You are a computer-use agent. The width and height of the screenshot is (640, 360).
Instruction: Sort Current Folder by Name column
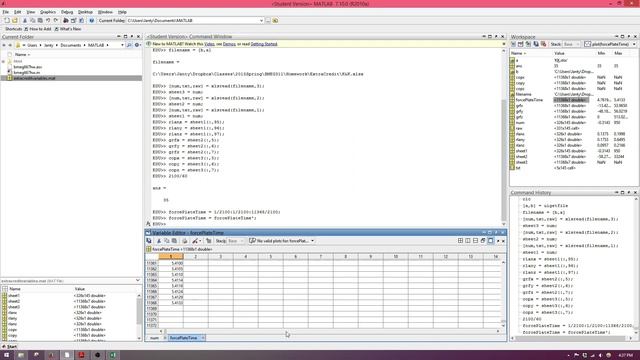pyautogui.click(x=22, y=54)
